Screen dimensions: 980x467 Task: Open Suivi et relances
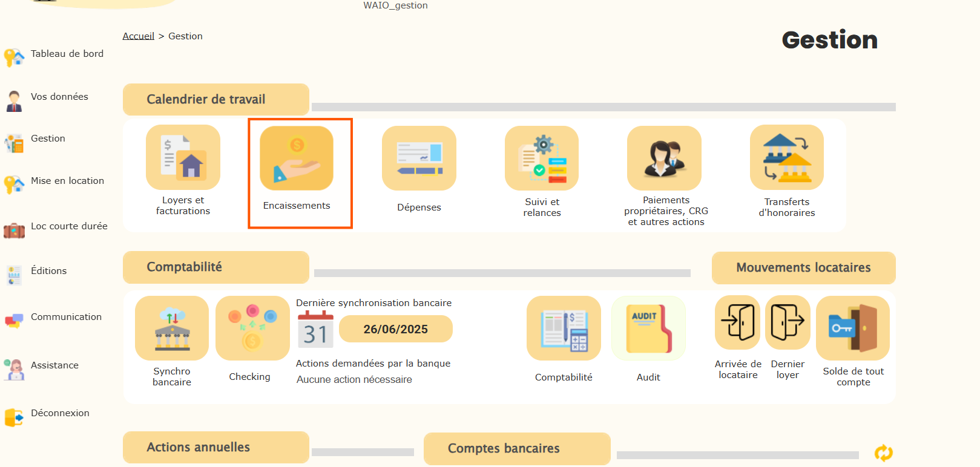pos(542,158)
